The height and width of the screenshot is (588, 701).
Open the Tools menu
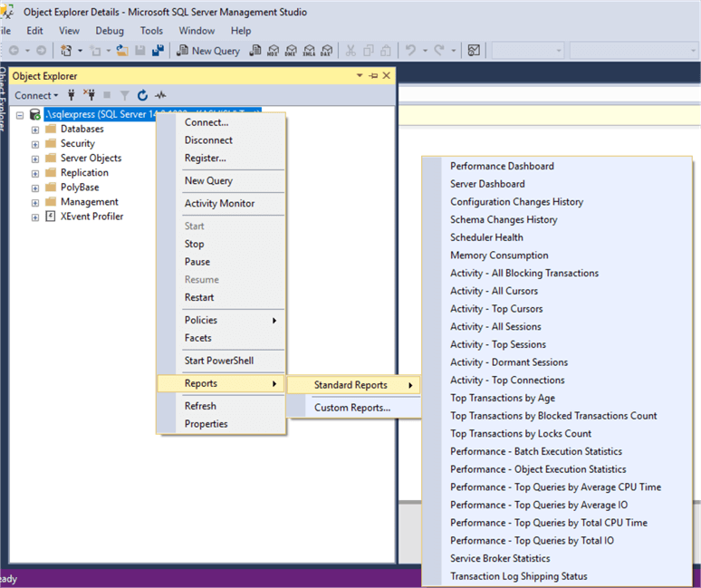click(151, 31)
